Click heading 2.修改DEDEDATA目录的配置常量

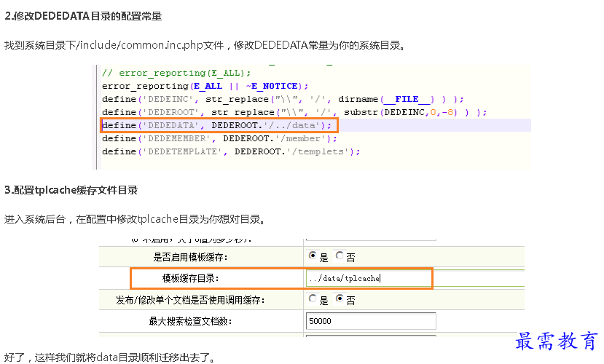click(83, 17)
